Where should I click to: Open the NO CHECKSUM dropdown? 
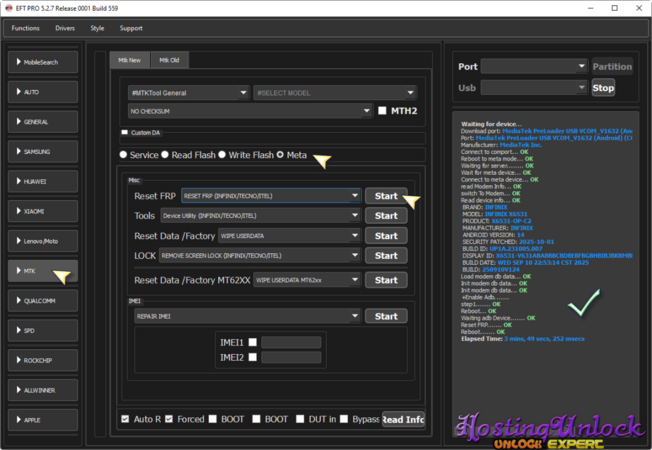coord(250,111)
